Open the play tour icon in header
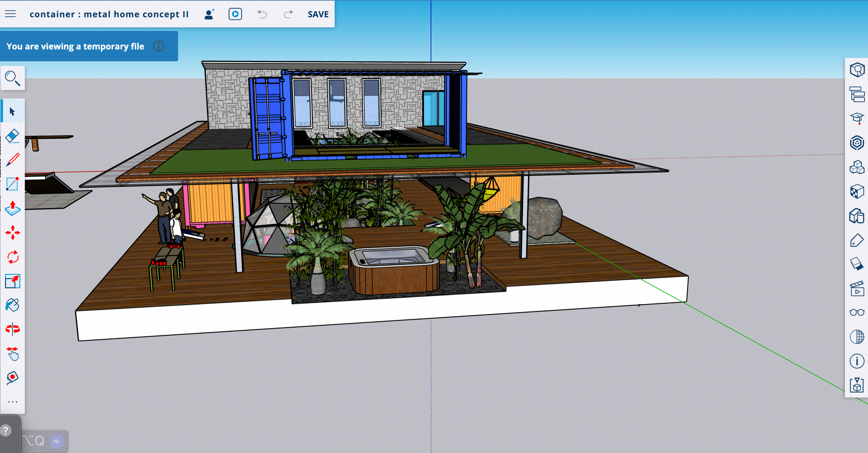The height and width of the screenshot is (453, 868). point(235,14)
